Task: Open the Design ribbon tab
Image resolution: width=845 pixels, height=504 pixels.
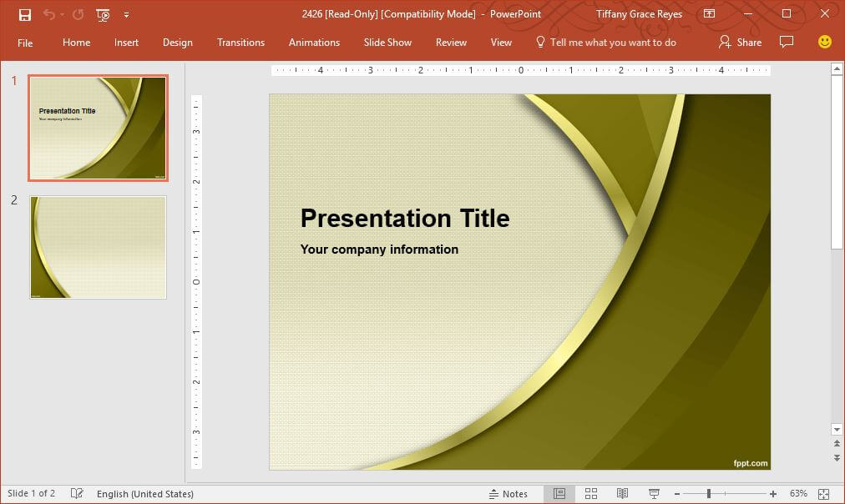Action: point(177,43)
